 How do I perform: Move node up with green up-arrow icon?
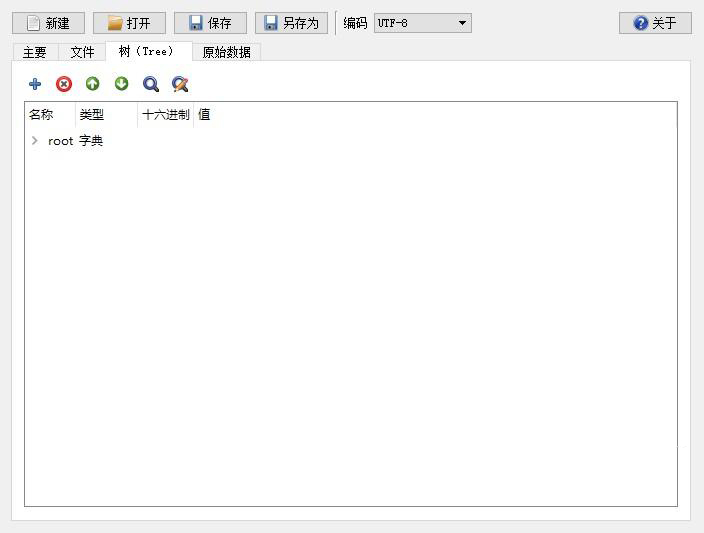(x=92, y=84)
